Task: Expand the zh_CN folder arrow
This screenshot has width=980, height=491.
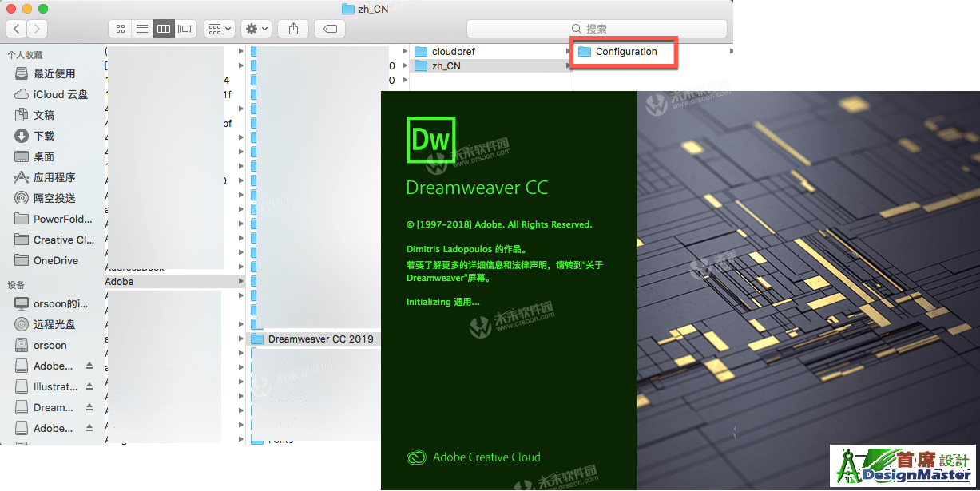Action: click(567, 66)
